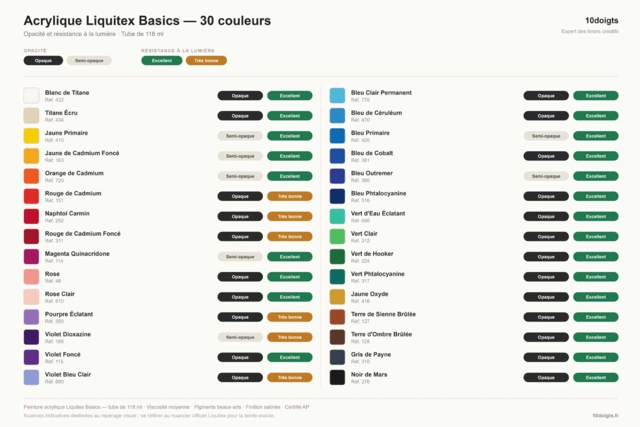Click the Très bonne badge for Naphtol Carmin

pyautogui.click(x=290, y=216)
